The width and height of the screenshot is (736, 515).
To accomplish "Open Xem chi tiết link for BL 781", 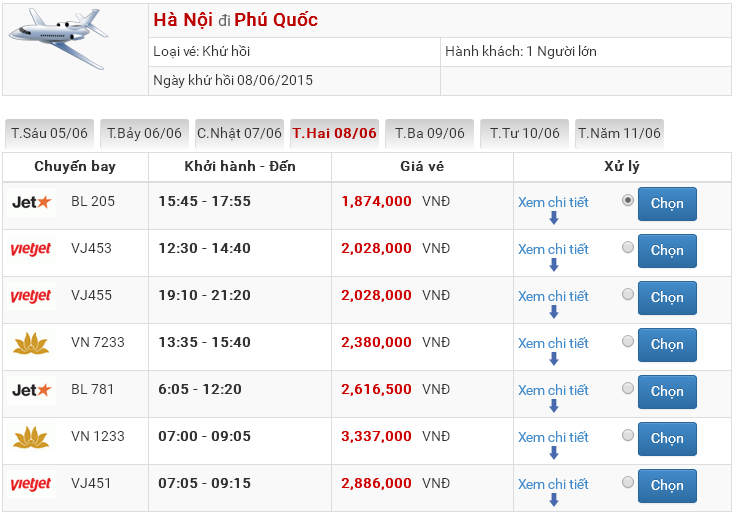I will tap(553, 390).
